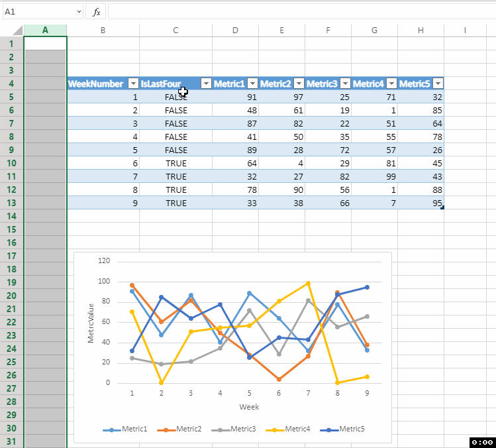Open the WeekNumber filter dropdown
Image resolution: width=496 pixels, height=448 pixels.
point(133,84)
